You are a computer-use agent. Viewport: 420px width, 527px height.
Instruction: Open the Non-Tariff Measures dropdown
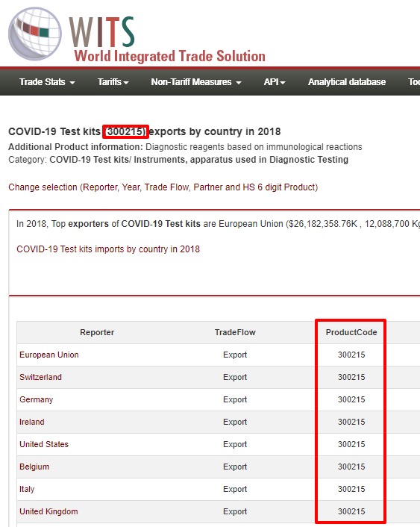click(196, 82)
